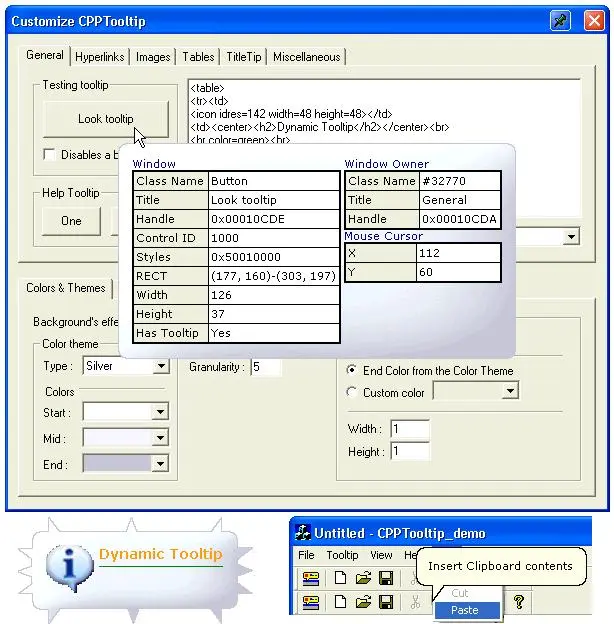Click the '0x00010CDE' handle value

pos(274,219)
